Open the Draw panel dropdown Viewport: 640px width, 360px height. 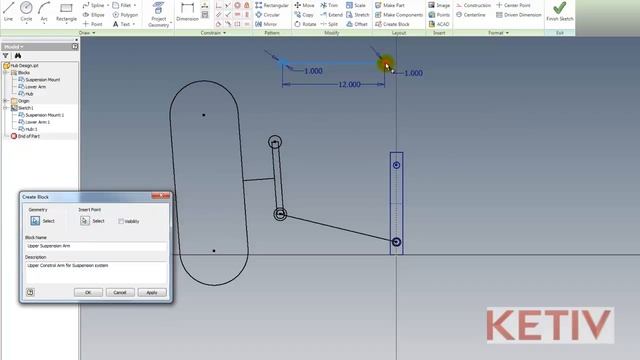point(87,33)
